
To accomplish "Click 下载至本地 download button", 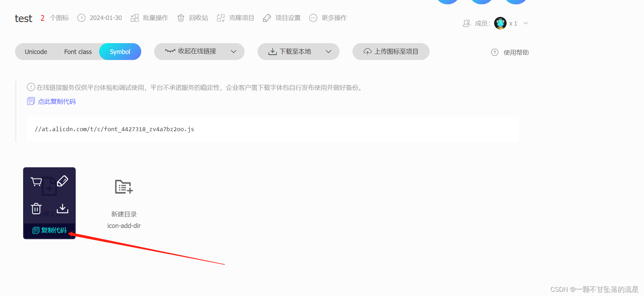I will click(x=290, y=52).
